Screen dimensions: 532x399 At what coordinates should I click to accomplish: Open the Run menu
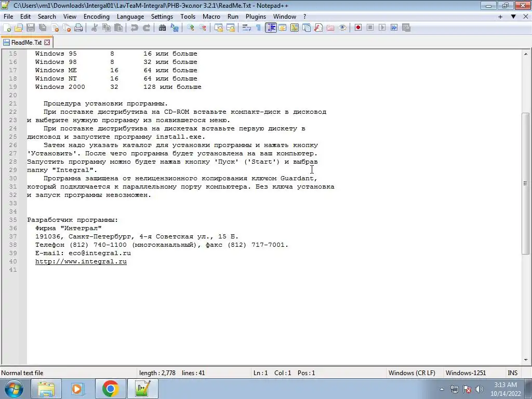[233, 17]
